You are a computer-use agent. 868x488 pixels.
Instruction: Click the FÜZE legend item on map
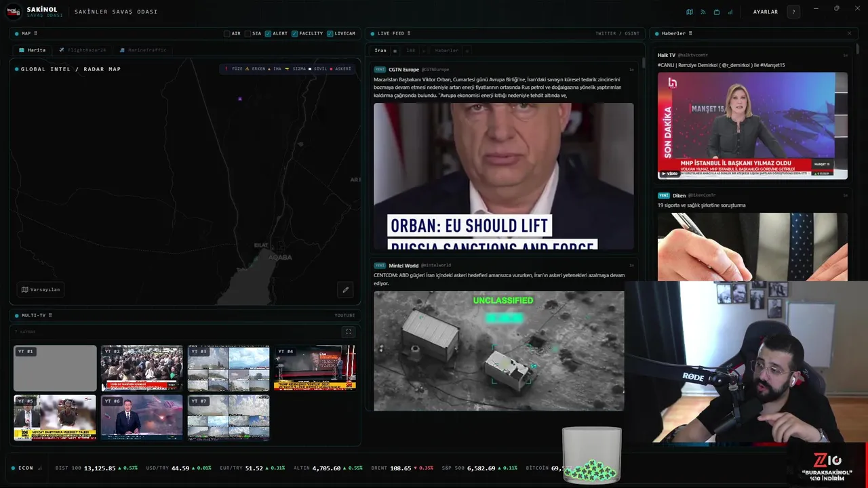[233, 68]
